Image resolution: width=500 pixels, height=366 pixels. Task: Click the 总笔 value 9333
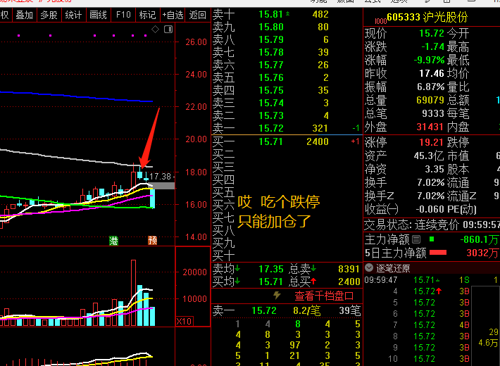[x=433, y=113]
